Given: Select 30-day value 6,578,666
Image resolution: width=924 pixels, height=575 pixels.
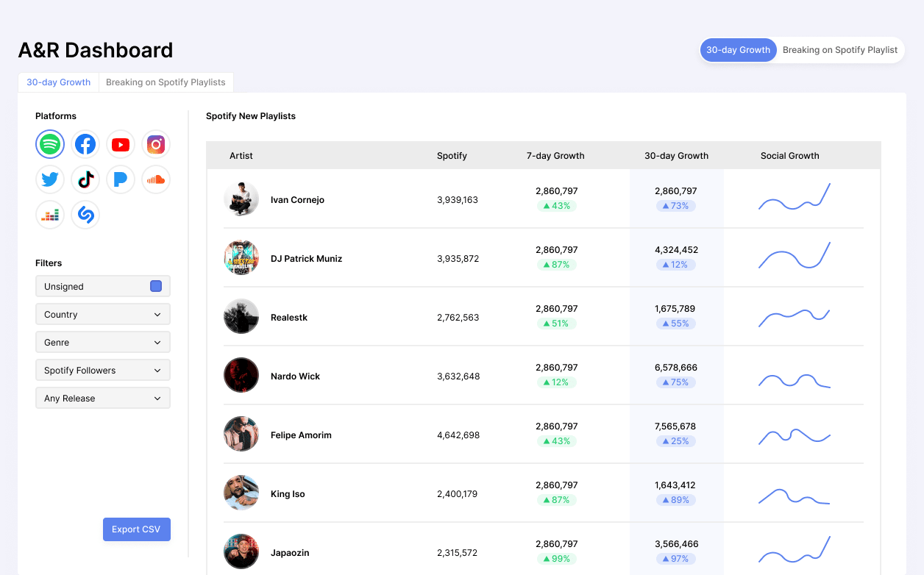Looking at the screenshot, I should (676, 368).
